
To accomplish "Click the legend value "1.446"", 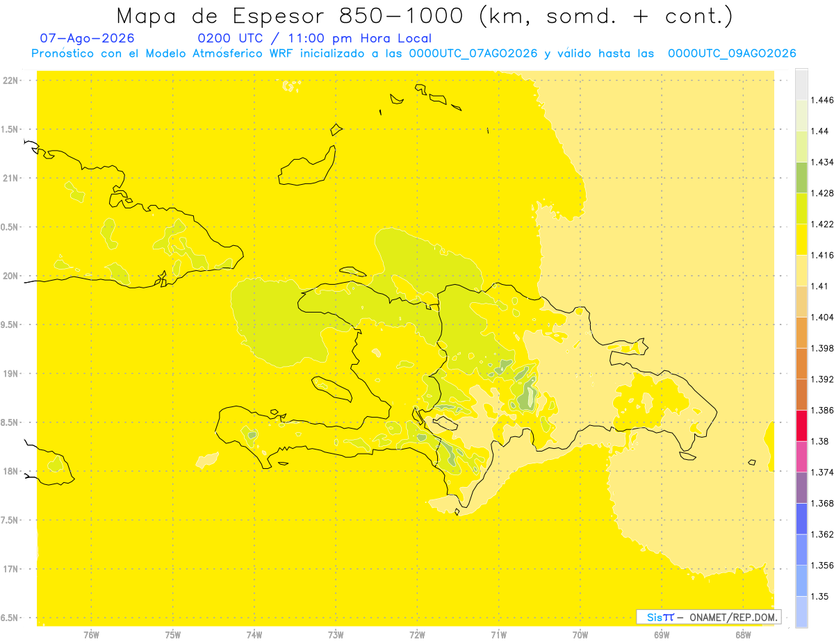I will 823,100.
